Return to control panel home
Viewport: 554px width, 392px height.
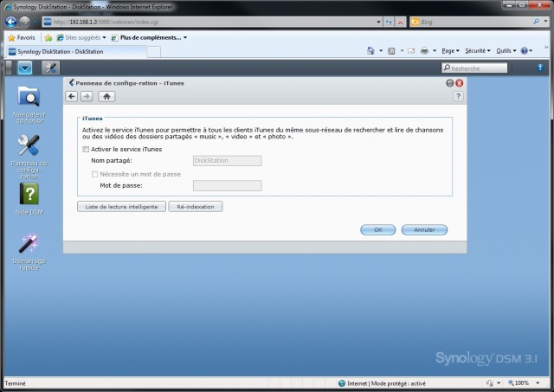point(106,96)
